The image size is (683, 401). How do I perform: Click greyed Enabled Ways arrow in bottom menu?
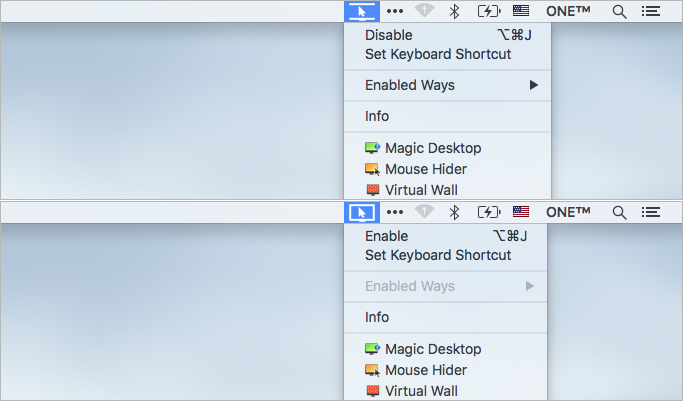pyautogui.click(x=530, y=286)
